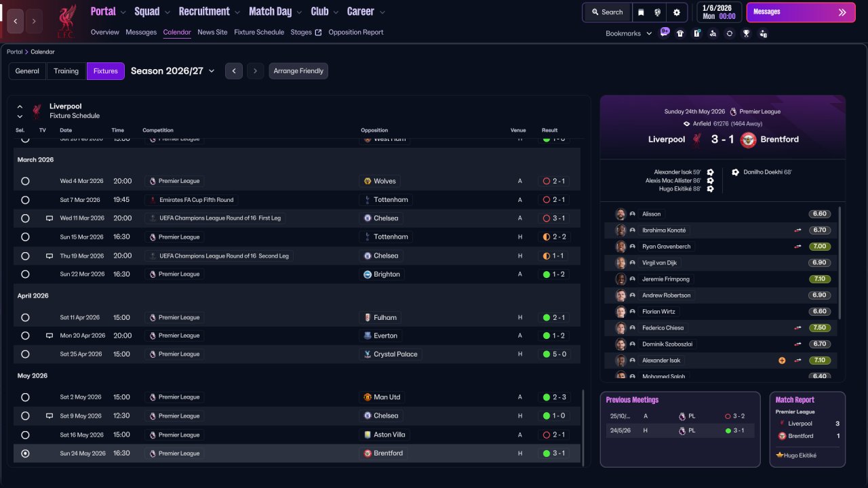Go forward using the navigation forward arrow

click(34, 21)
